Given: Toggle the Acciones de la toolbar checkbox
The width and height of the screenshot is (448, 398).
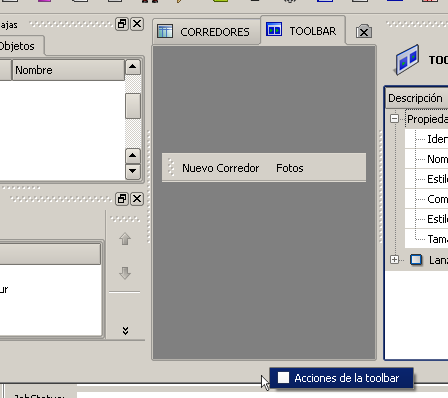Looking at the screenshot, I should pyautogui.click(x=283, y=378).
